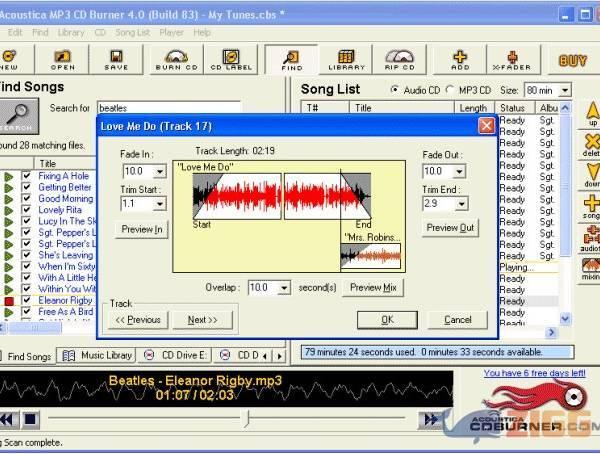Confirm dialog with OK button

[x=387, y=320]
